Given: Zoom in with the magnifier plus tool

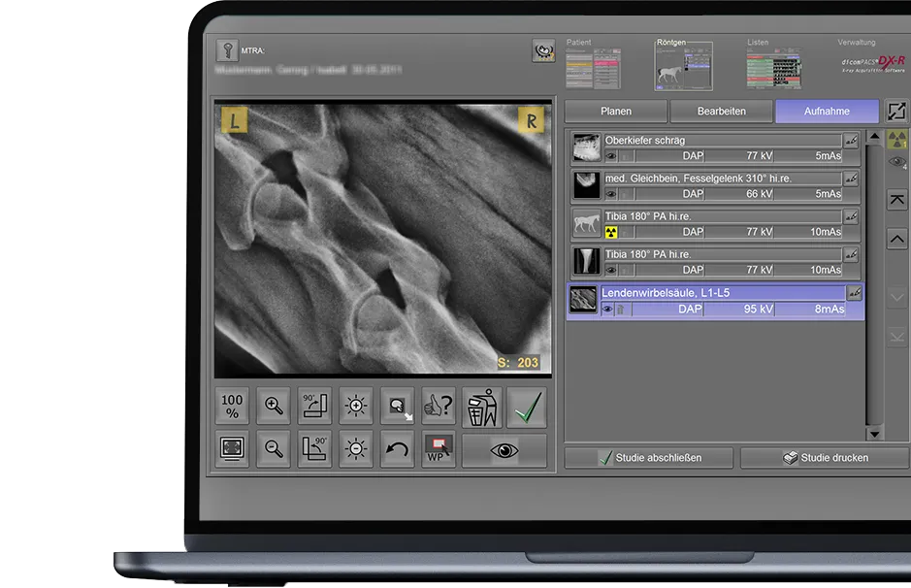Looking at the screenshot, I should click(x=274, y=408).
